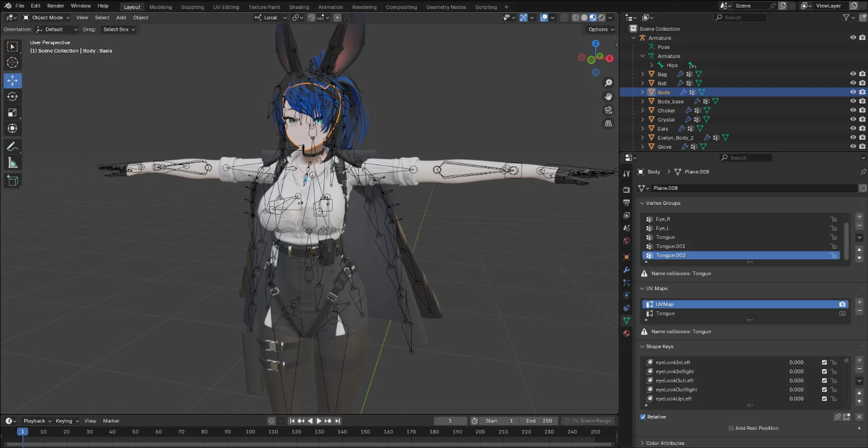This screenshot has width=868, height=448.
Task: Open the Playback dropdown in timeline
Action: [37, 421]
